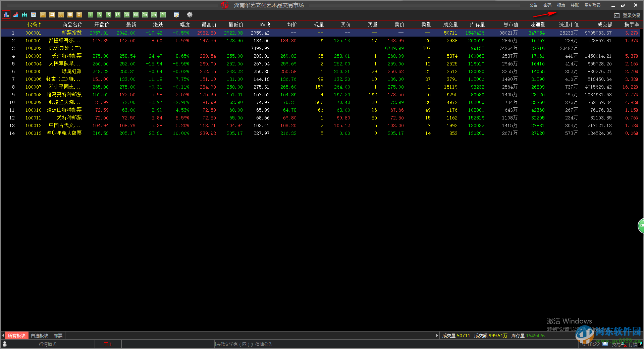Select the 4hr period button
644x349 pixels.
[154, 15]
